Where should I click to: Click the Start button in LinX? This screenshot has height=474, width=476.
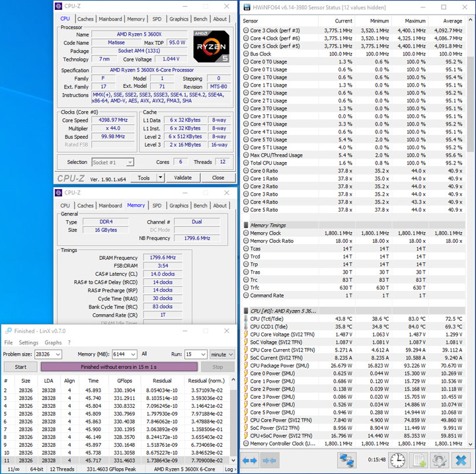pyautogui.click(x=20, y=367)
